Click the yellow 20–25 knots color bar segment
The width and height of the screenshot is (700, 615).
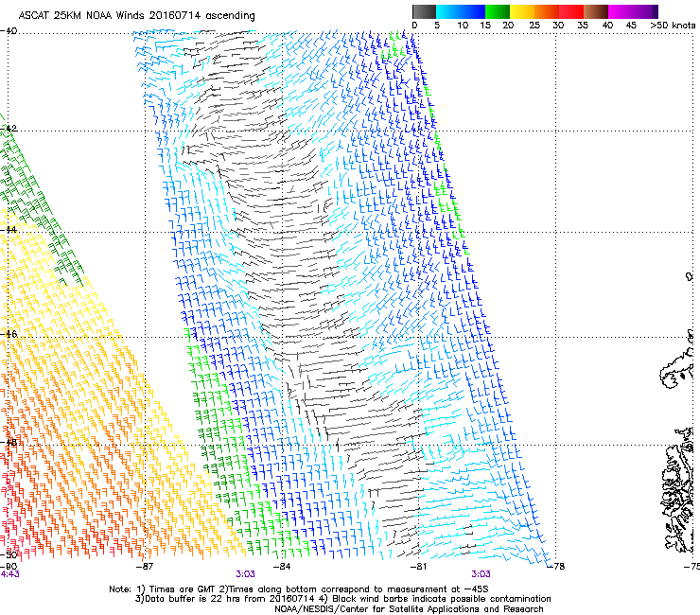522,11
